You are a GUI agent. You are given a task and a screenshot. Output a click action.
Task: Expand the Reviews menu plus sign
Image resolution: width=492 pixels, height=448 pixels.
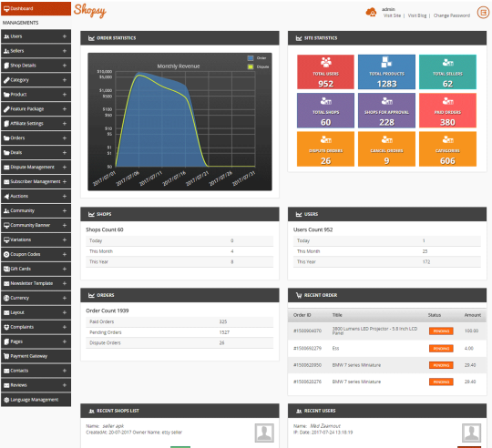pos(65,385)
